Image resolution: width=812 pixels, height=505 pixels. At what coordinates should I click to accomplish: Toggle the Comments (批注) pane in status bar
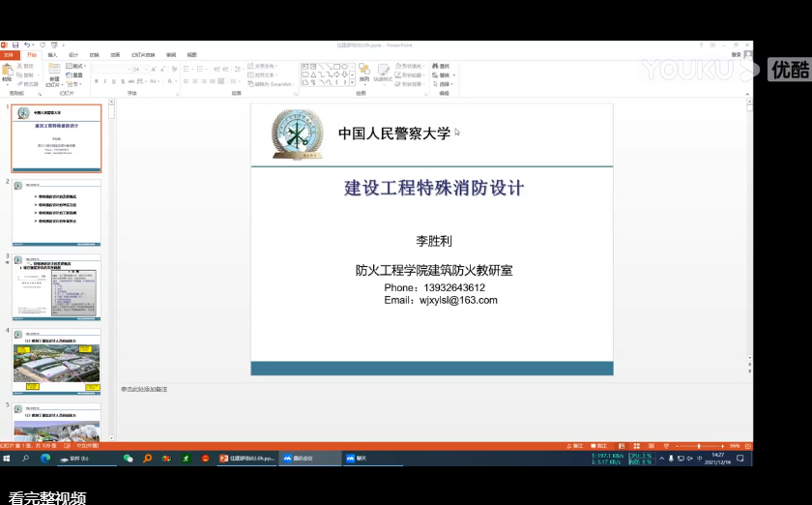tap(598, 446)
